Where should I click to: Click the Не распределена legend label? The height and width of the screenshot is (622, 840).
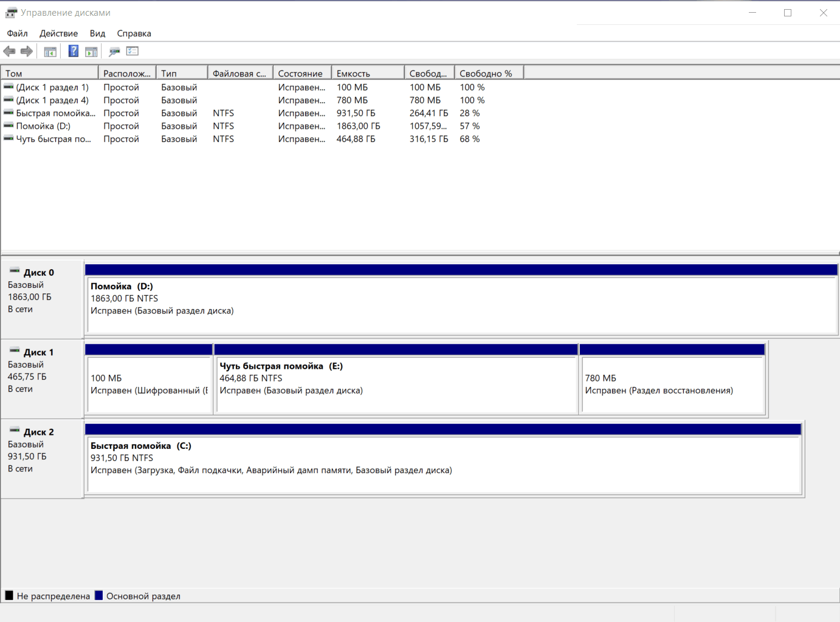click(53, 596)
